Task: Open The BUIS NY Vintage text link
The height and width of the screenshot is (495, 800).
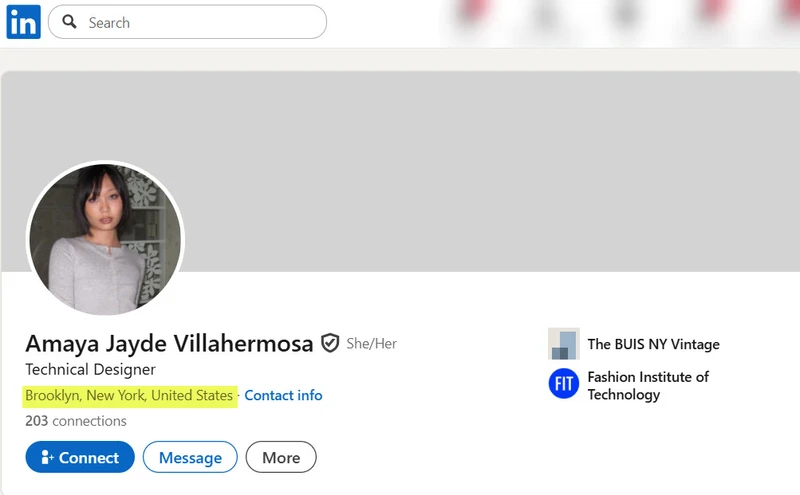Action: [x=654, y=344]
